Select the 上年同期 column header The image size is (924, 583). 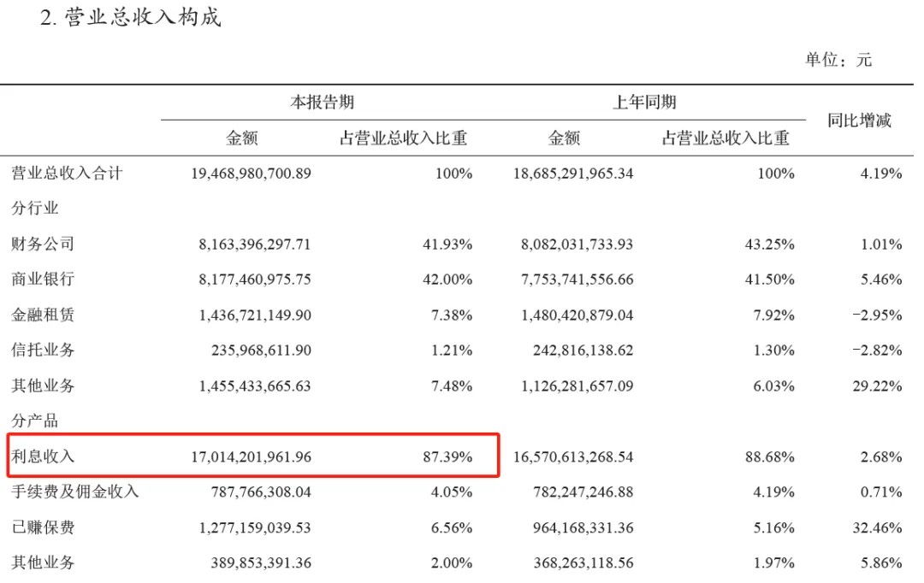[644, 103]
